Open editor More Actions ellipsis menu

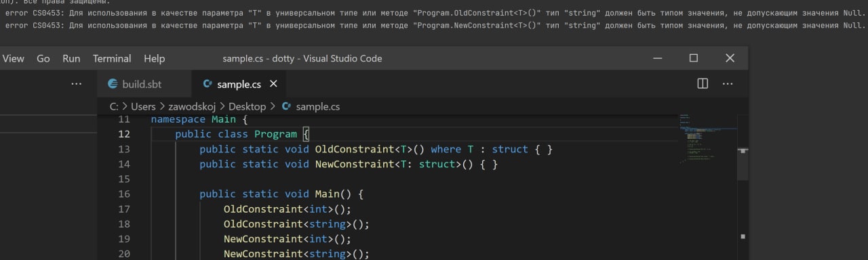(x=728, y=83)
